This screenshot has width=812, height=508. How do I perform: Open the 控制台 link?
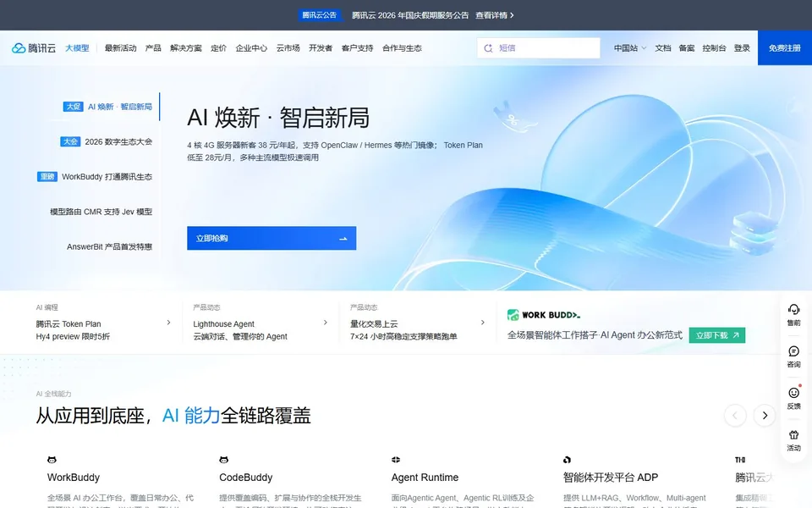pos(714,48)
